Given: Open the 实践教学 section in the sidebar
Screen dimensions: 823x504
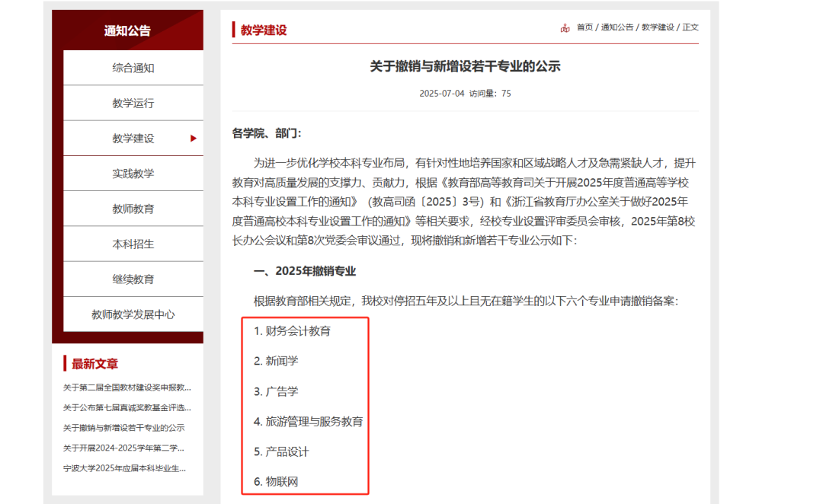Looking at the screenshot, I should pyautogui.click(x=133, y=173).
